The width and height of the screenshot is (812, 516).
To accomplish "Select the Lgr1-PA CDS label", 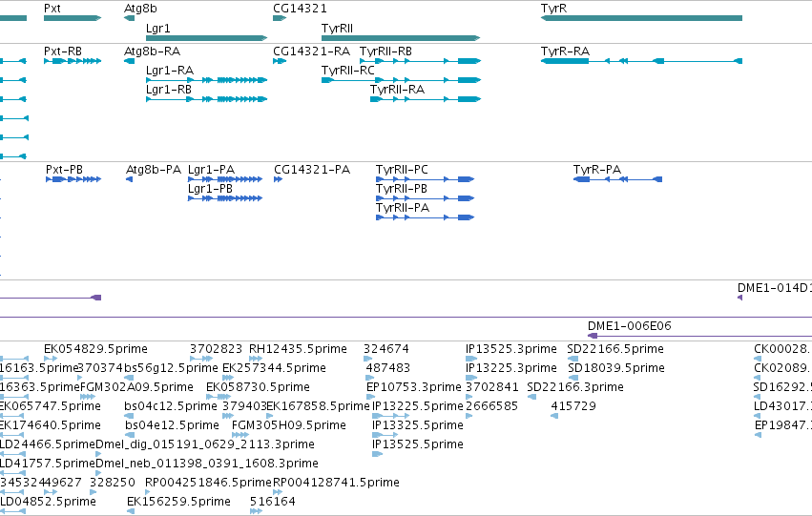I will tap(211, 170).
